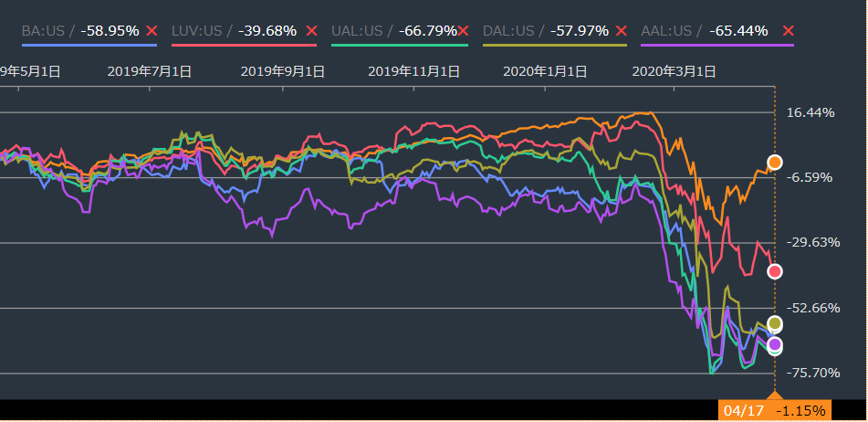868x422 pixels.
Task: Select the LUV:US ticker label
Action: coord(196,31)
